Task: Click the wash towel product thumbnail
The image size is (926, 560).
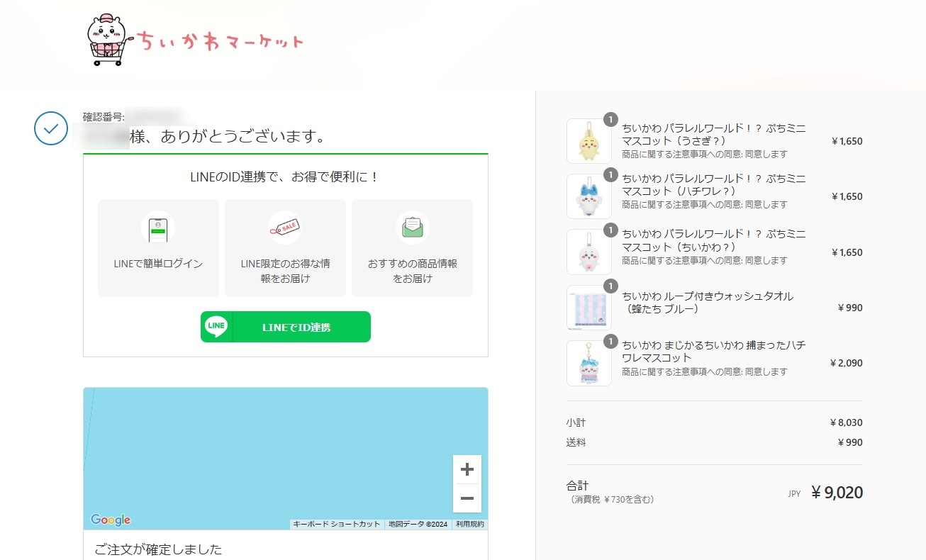Action: tap(588, 308)
